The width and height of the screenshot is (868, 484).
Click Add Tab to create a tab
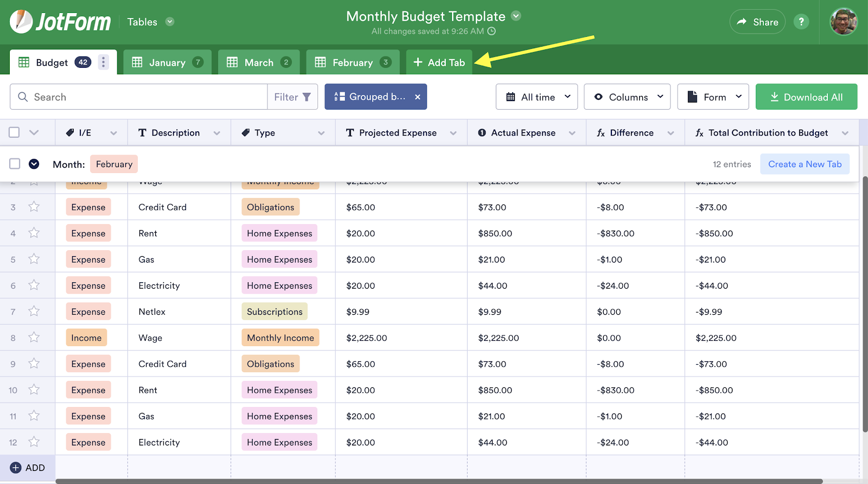click(x=439, y=62)
